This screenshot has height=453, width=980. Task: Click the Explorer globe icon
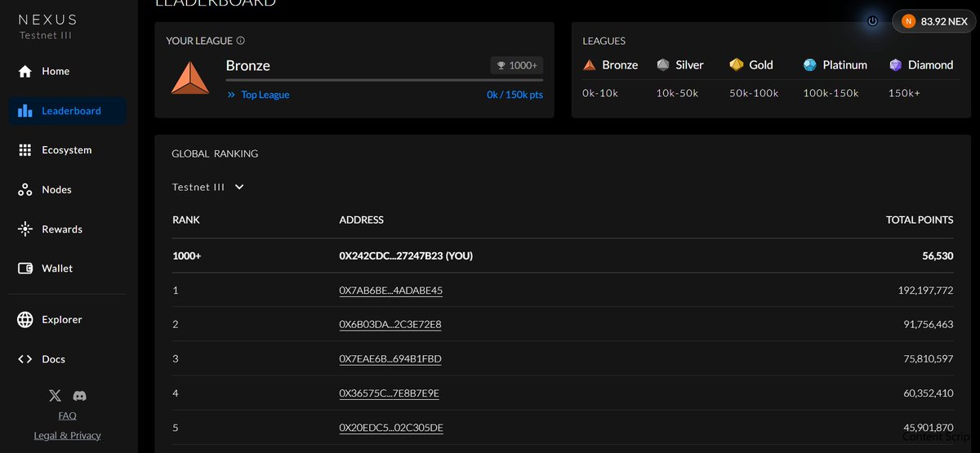click(25, 320)
